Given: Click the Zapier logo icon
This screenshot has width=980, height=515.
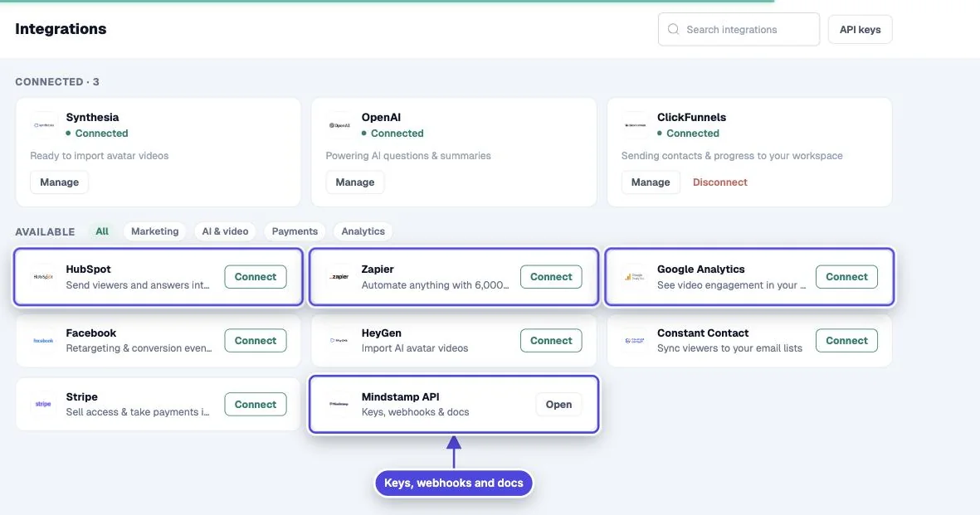Looking at the screenshot, I should tap(339, 276).
